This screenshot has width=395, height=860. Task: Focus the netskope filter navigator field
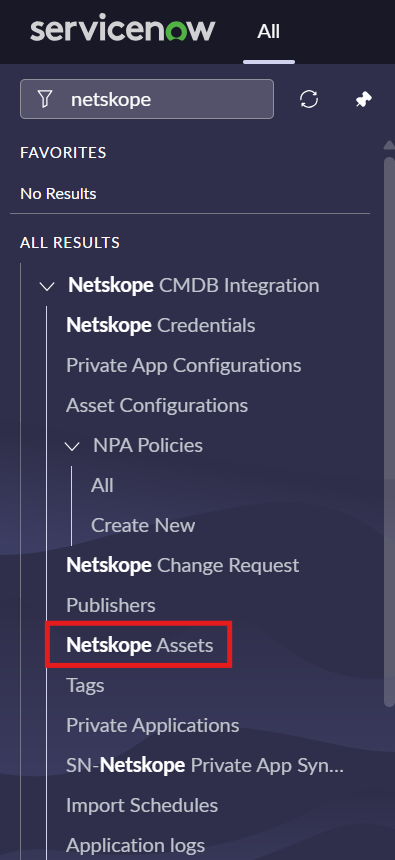click(146, 99)
